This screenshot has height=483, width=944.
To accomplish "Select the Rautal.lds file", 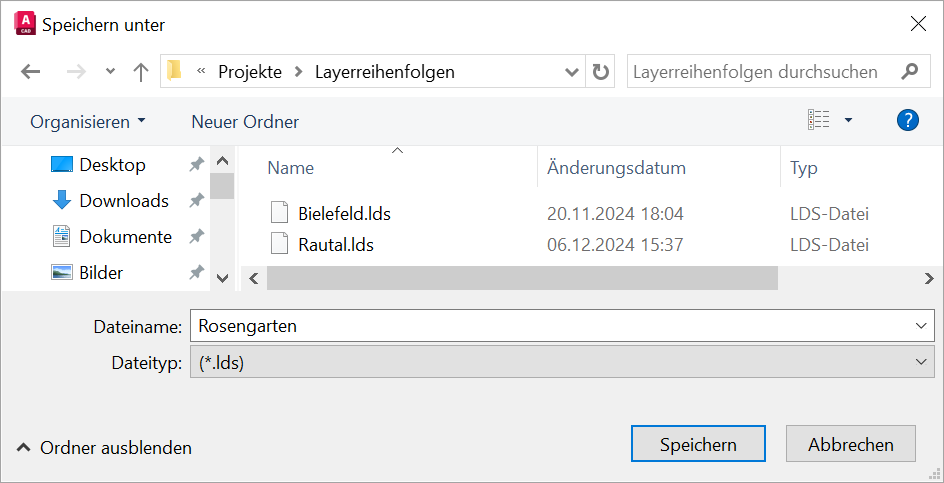I will pos(335,244).
